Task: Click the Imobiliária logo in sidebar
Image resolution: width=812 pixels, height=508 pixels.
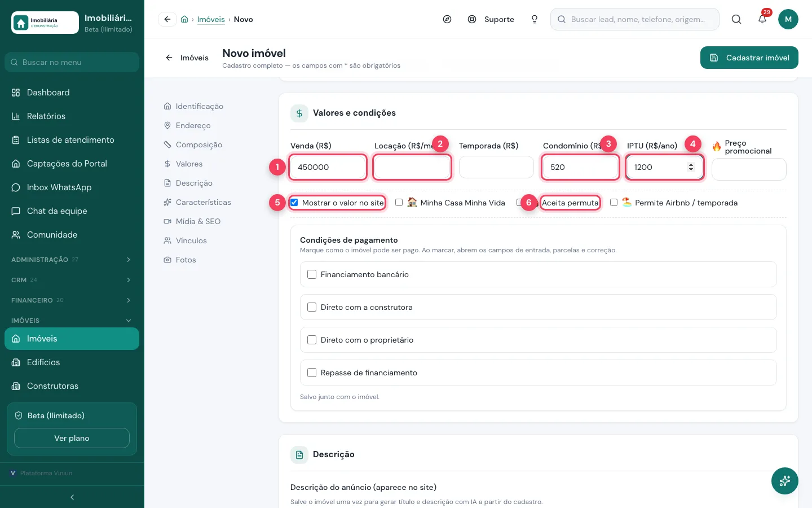Action: click(45, 23)
